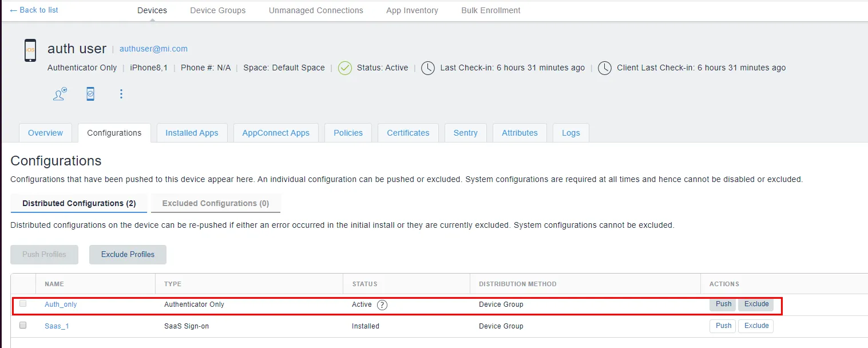Switch to Excluded Configurations (0) sub-tab

click(x=216, y=203)
